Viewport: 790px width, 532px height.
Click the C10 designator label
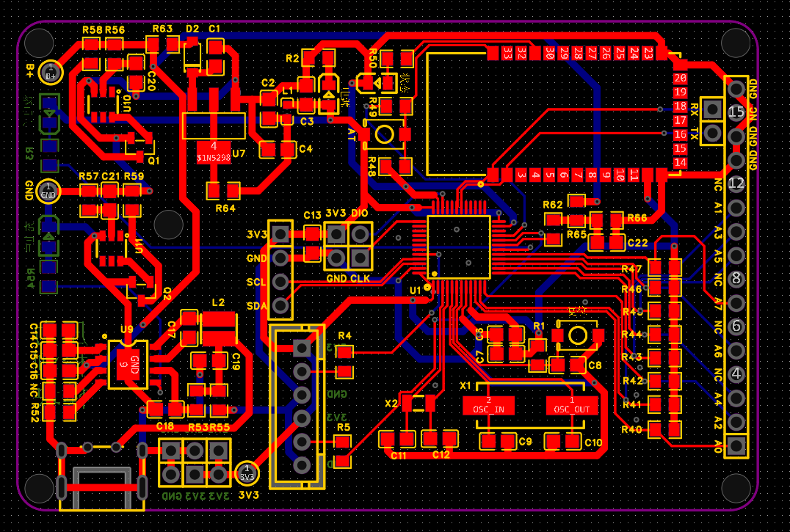593,443
